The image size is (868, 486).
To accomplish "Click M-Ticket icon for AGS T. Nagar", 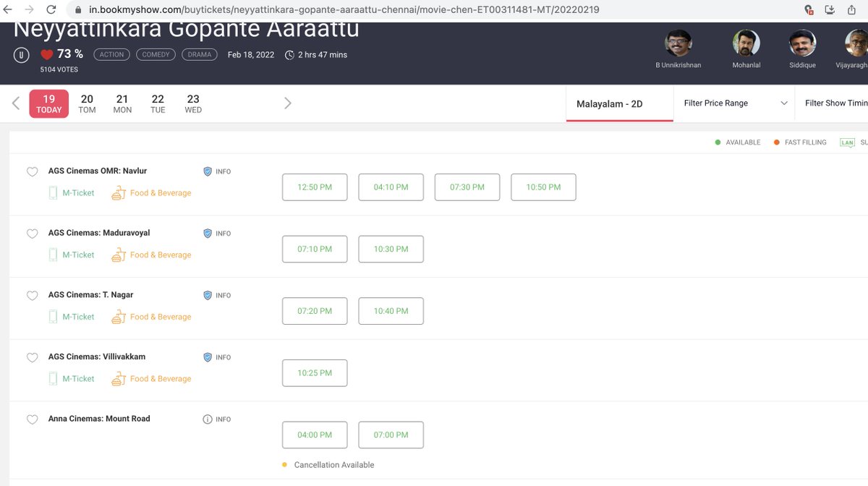I will pos(53,317).
